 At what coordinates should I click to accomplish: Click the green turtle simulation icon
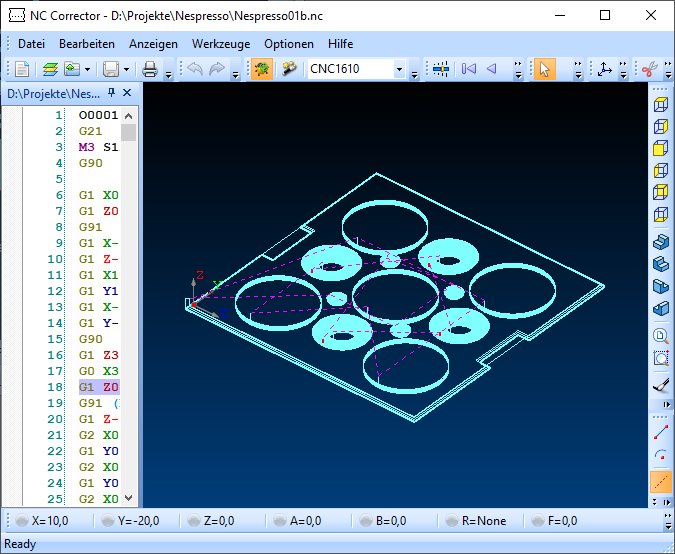coord(262,69)
